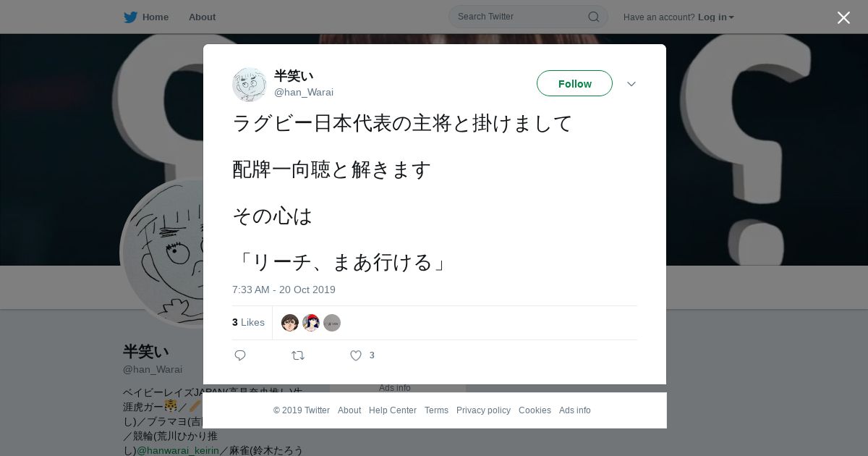Viewport: 868px width, 456px height.
Task: Open 半笑い profile avatar in tweet
Action: 250,85
